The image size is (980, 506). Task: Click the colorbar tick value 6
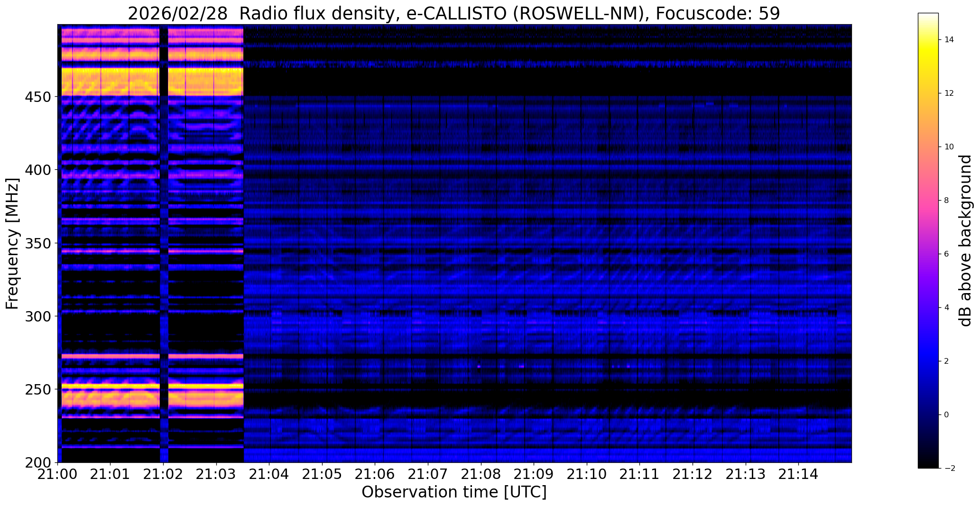pyautogui.click(x=947, y=254)
